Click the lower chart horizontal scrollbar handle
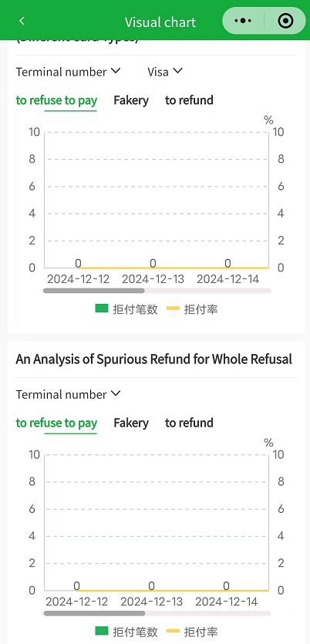This screenshot has height=644, width=310. click(x=94, y=613)
